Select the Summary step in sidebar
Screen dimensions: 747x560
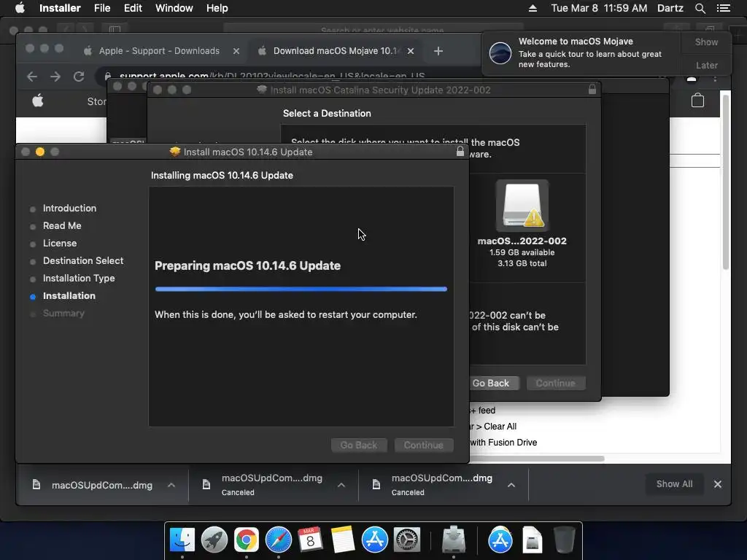[x=63, y=314]
